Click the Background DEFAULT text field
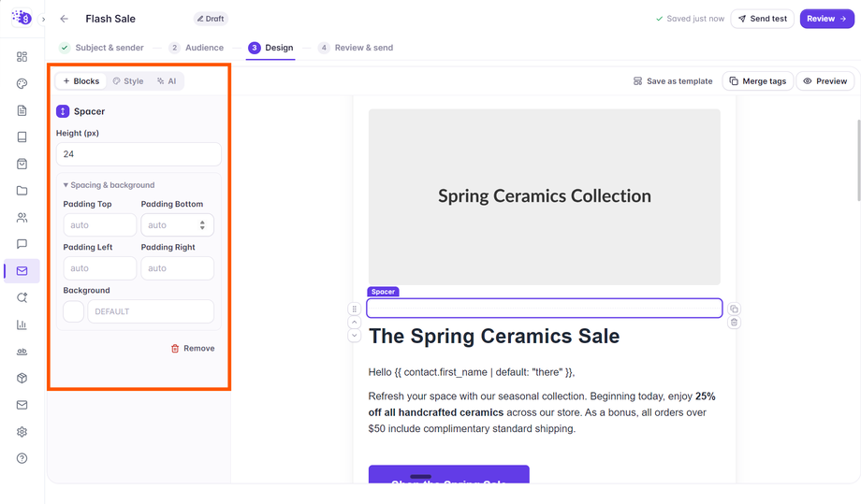861x504 pixels. 151,311
